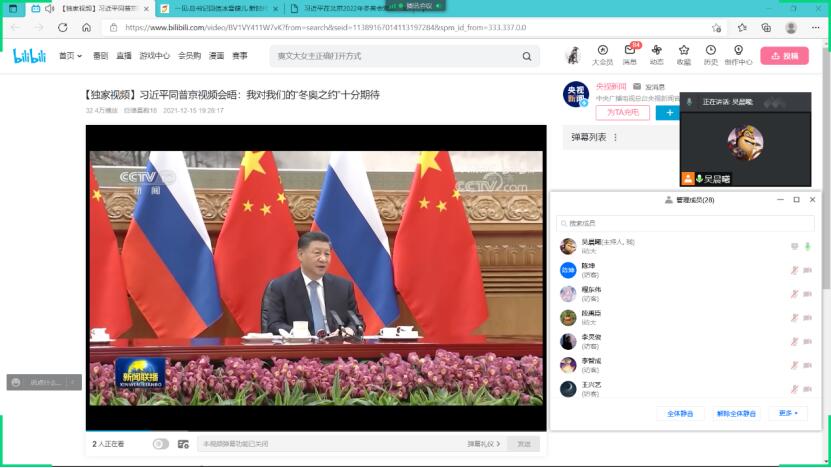Click the bilibili logo
Viewport: 831px width, 468px height.
(31, 56)
